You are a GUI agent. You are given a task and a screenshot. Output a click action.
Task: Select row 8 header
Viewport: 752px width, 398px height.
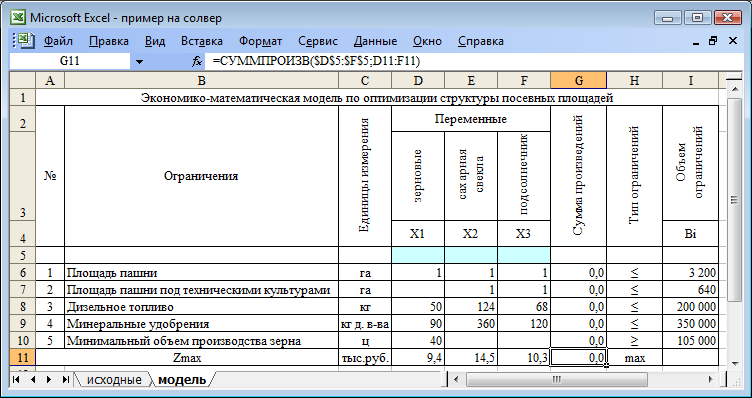coord(23,306)
